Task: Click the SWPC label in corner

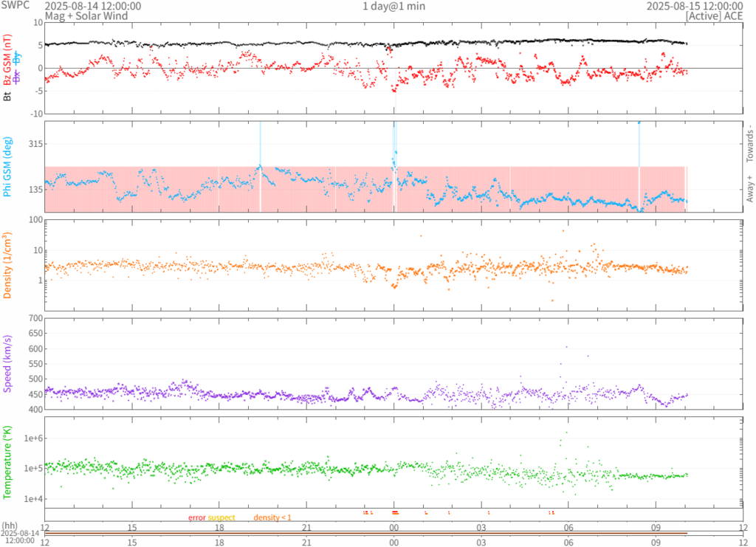Action: pyautogui.click(x=15, y=6)
